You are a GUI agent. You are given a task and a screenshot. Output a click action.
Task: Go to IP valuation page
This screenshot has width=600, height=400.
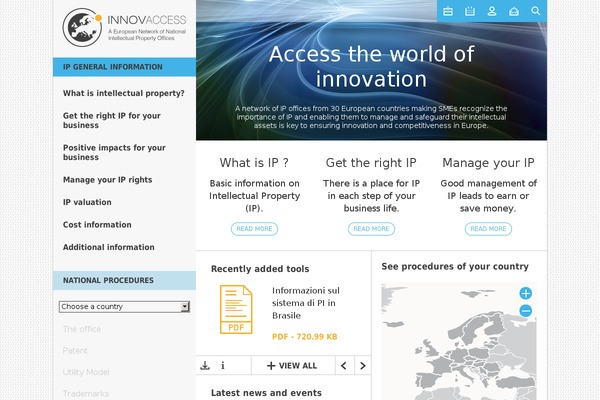click(87, 202)
